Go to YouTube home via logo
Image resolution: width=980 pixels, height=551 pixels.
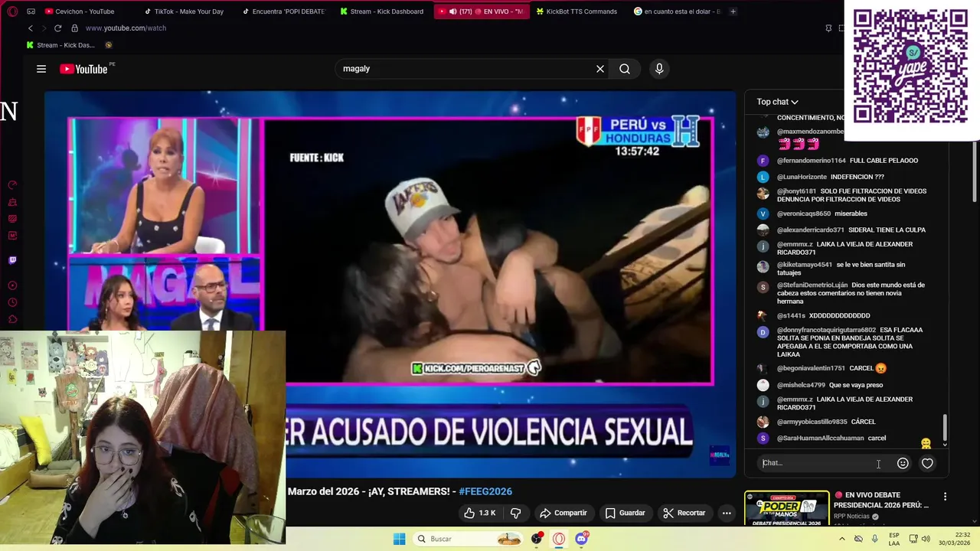pyautogui.click(x=83, y=69)
